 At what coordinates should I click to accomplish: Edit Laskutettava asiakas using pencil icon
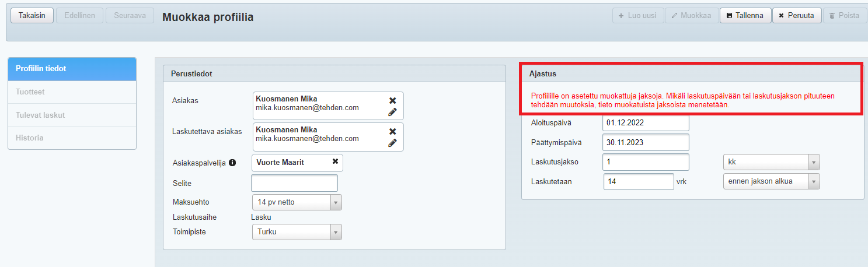393,143
